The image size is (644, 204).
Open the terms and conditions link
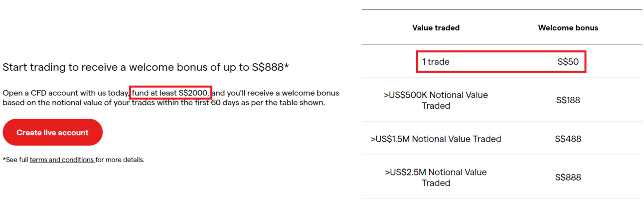[62, 160]
